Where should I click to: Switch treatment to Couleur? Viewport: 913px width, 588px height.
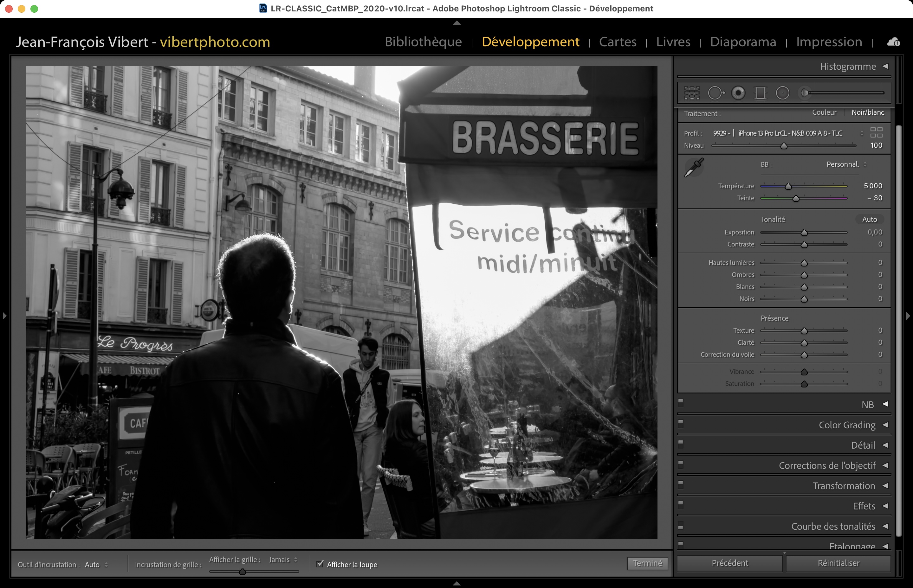pos(824,112)
